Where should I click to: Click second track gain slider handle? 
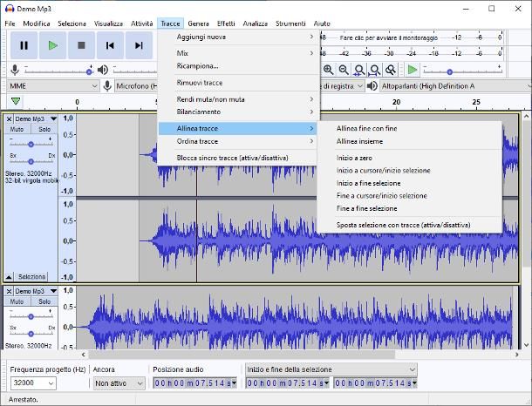coord(31,316)
